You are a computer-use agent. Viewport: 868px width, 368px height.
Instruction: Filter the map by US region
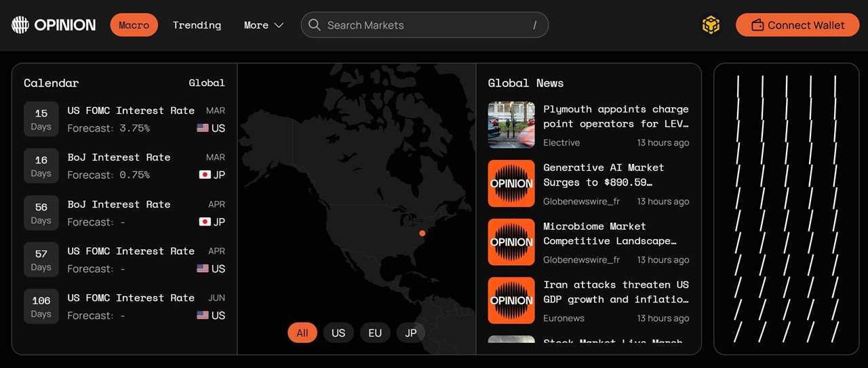tap(338, 333)
